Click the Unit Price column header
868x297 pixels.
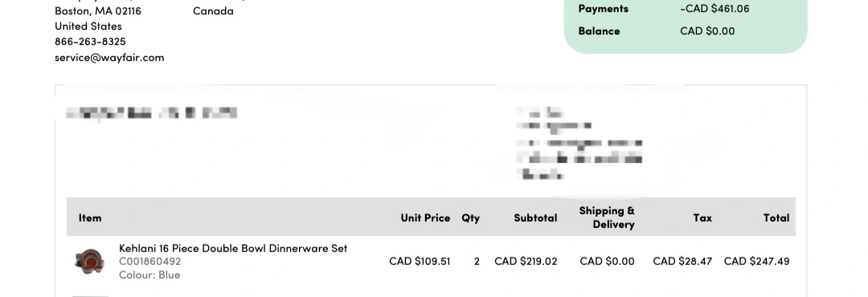(x=425, y=218)
